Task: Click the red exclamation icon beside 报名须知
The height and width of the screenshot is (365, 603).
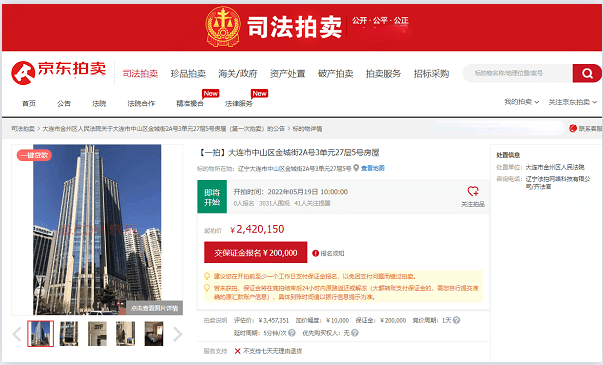Action: 315,253
